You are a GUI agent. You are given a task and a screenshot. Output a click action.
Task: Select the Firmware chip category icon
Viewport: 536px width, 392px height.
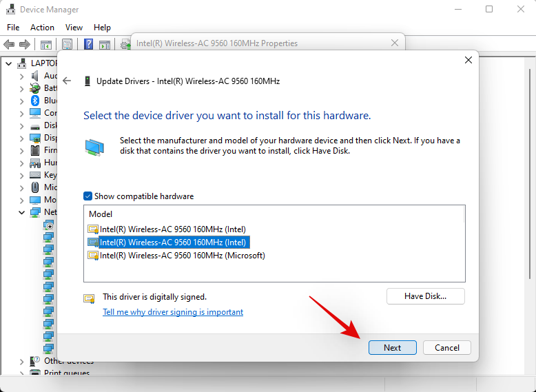(x=35, y=150)
